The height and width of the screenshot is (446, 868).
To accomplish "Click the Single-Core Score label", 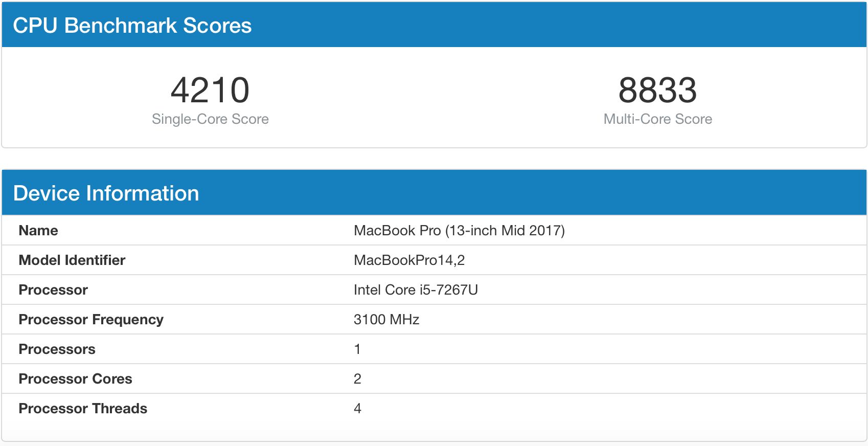I will (210, 119).
